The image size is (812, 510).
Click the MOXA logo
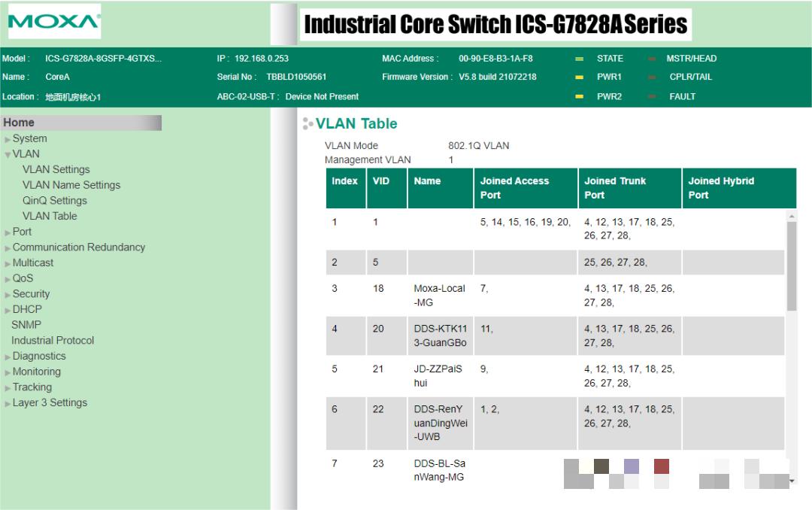coord(54,21)
